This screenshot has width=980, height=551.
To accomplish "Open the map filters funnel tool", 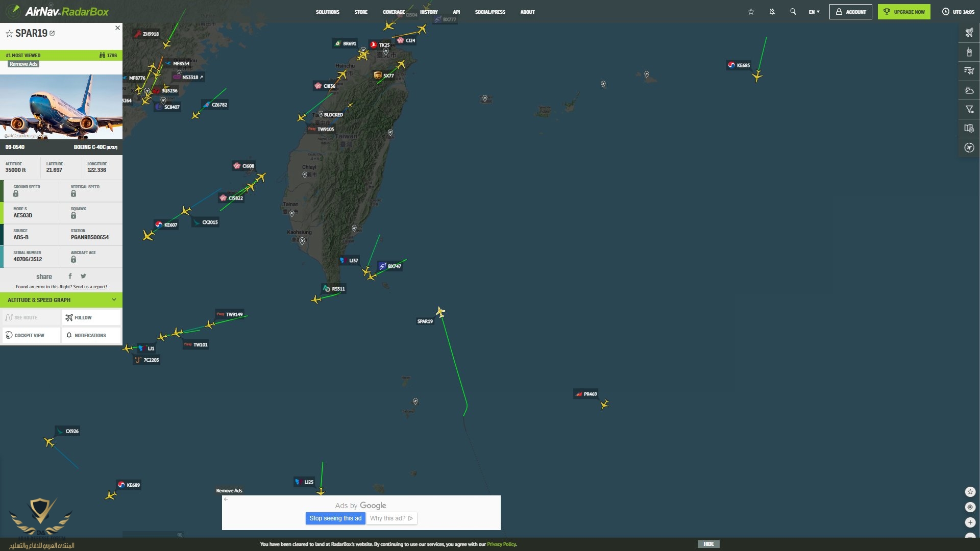I will click(x=969, y=109).
